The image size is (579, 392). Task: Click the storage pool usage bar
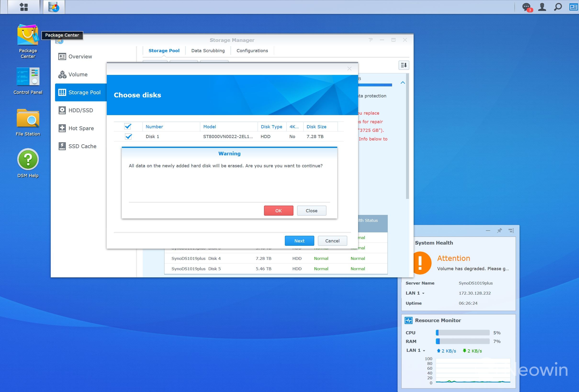(375, 85)
